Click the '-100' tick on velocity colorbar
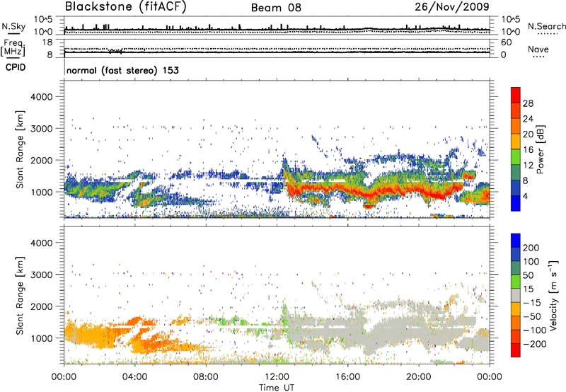Viewport: 566px width, 392px height. click(x=535, y=330)
